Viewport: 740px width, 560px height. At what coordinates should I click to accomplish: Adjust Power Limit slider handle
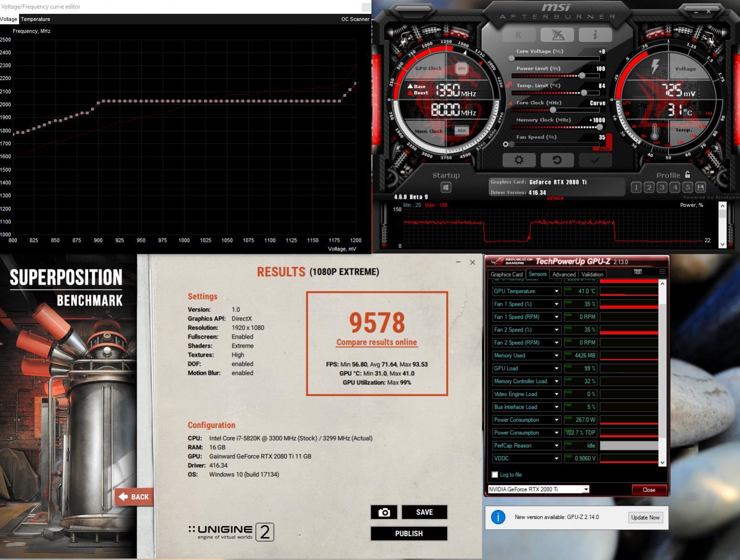click(x=582, y=76)
